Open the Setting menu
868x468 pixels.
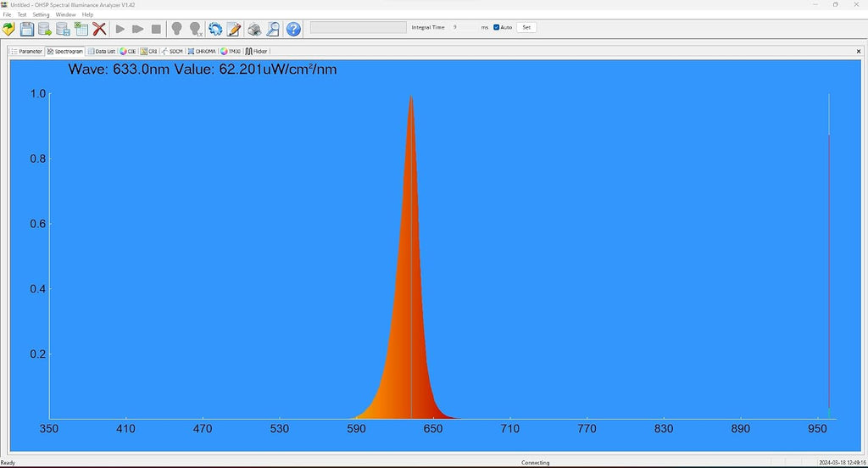click(x=41, y=14)
